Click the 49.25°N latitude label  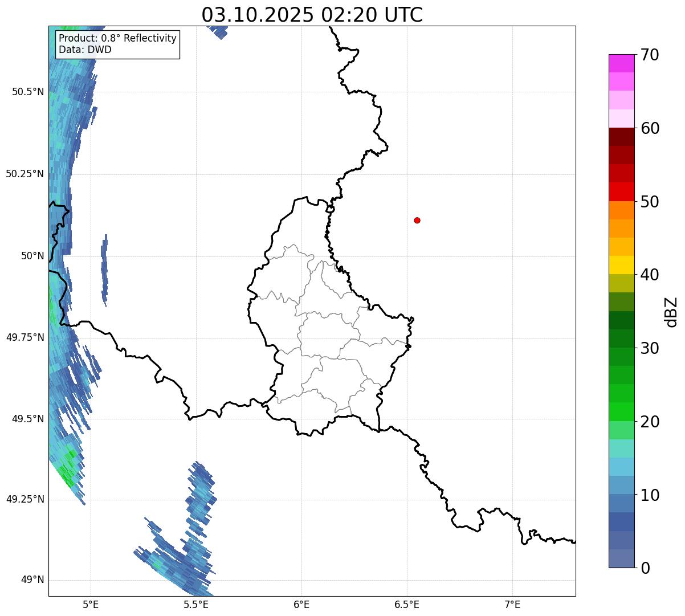[x=25, y=499]
